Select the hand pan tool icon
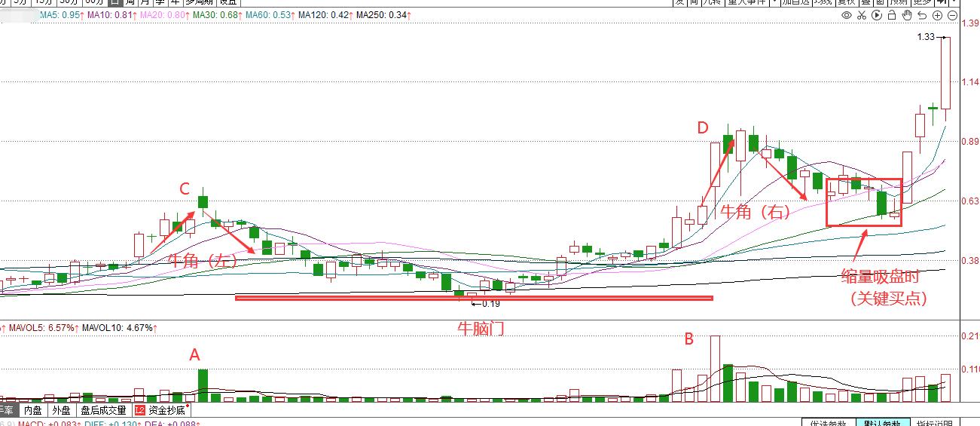 pos(907,15)
